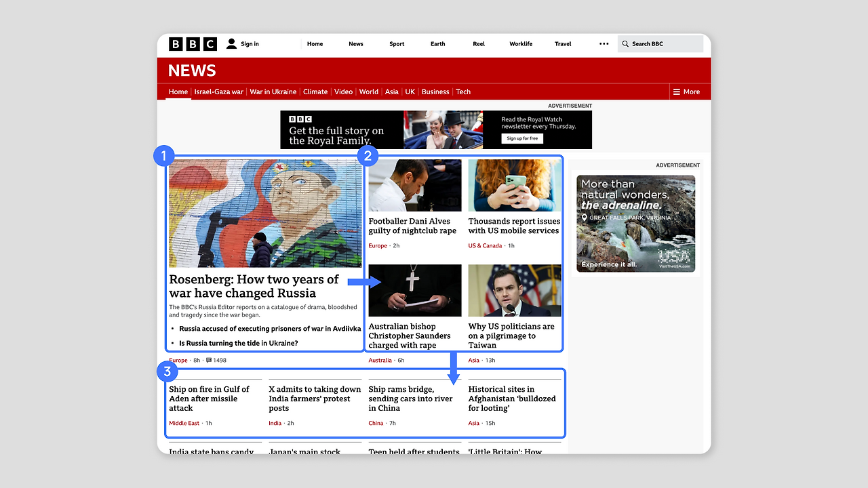The height and width of the screenshot is (488, 868).
Task: Click the comments icon next to 1498
Action: [209, 361]
